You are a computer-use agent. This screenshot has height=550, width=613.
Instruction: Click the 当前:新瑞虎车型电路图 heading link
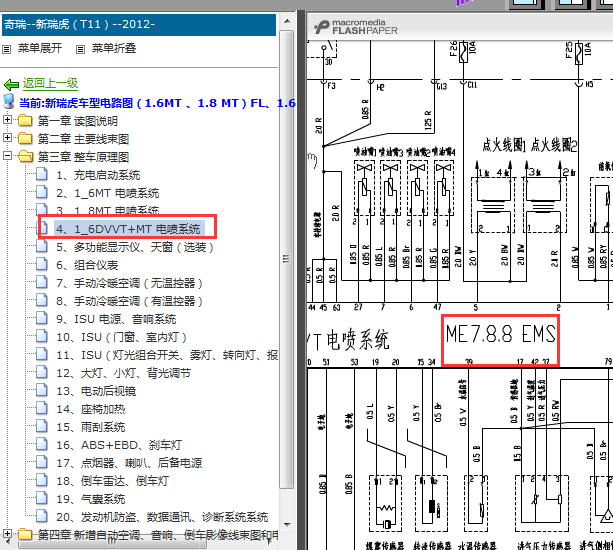pos(157,103)
